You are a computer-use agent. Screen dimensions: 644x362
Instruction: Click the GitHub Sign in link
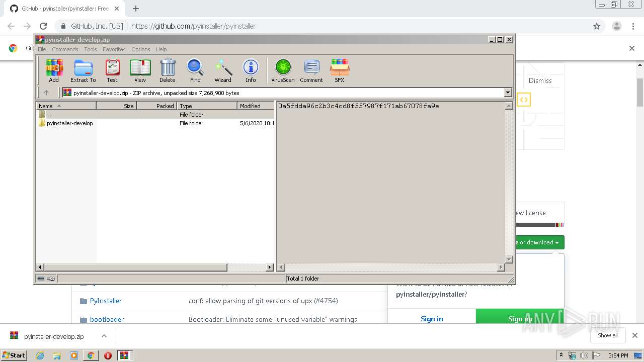click(x=432, y=319)
